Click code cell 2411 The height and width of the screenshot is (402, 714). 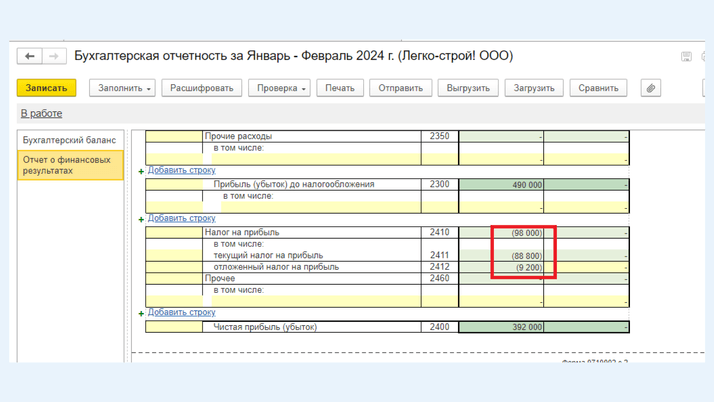(x=439, y=255)
